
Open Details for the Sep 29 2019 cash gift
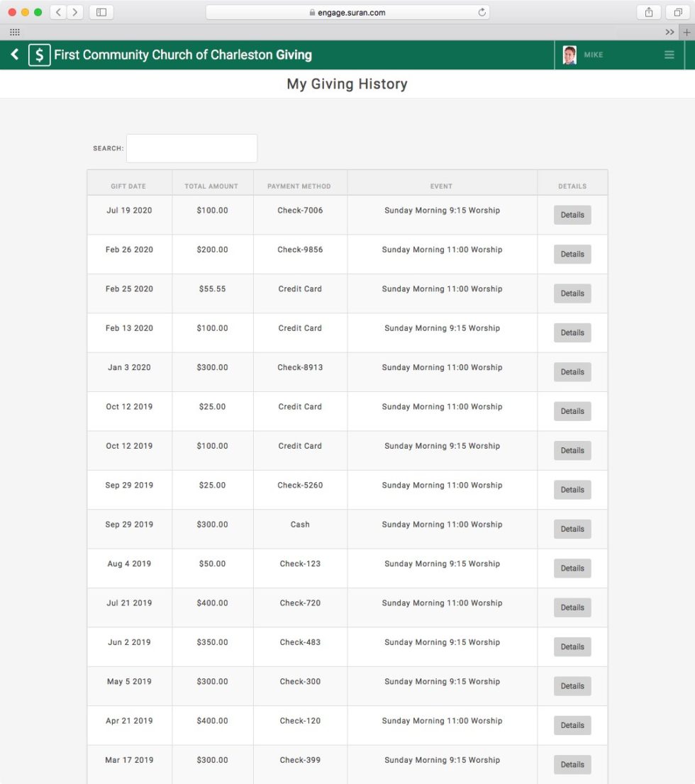pyautogui.click(x=572, y=529)
